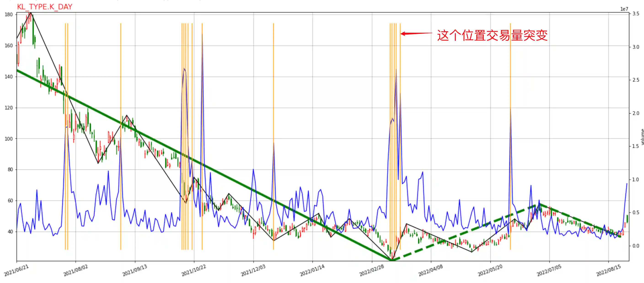644x283 pixels.
Task: Click the 2022/05/20 date label
Action: coord(490,270)
